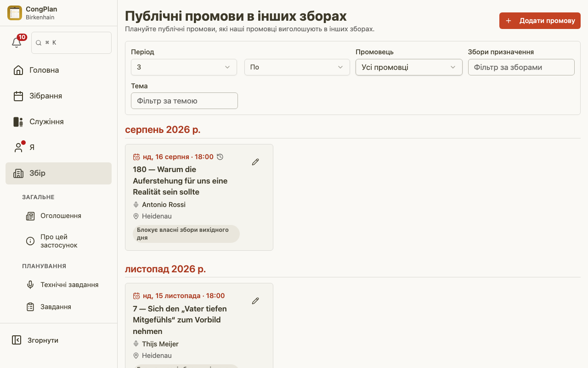Click the magnifier icon in search box
588x368 pixels.
click(39, 43)
